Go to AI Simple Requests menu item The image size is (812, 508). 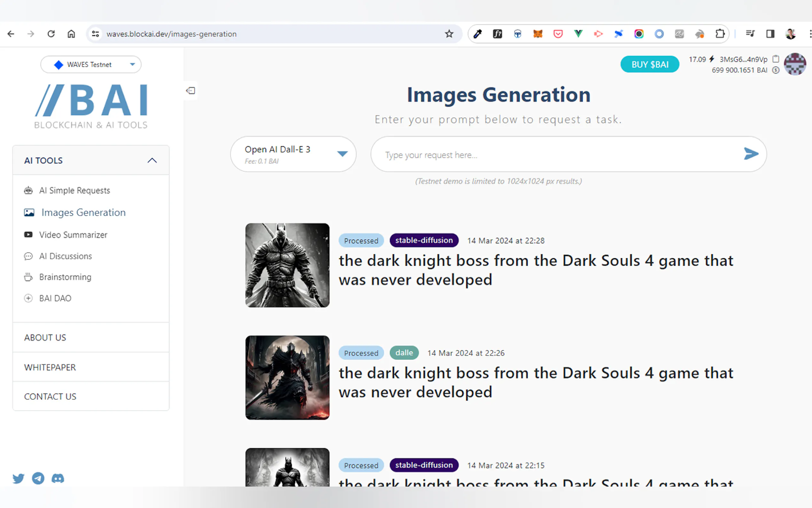click(74, 191)
